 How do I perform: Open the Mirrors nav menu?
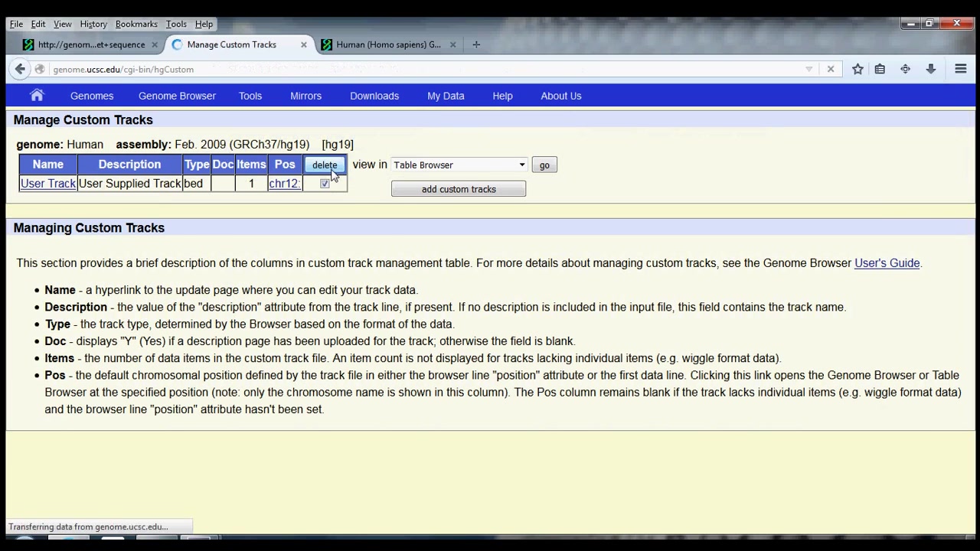pyautogui.click(x=305, y=96)
